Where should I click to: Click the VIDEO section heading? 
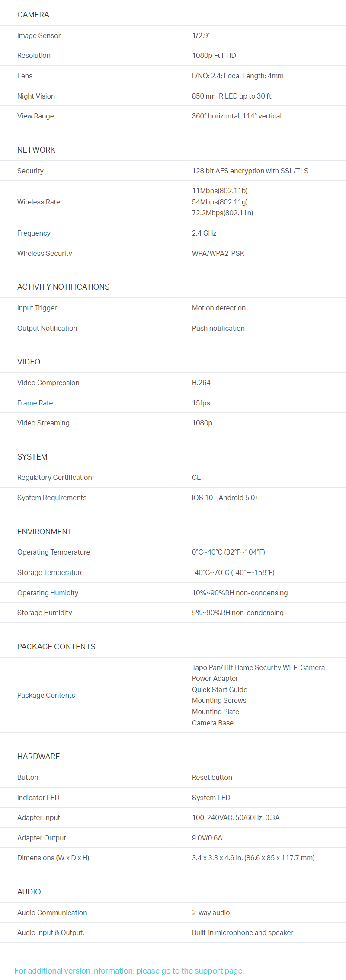(x=29, y=362)
